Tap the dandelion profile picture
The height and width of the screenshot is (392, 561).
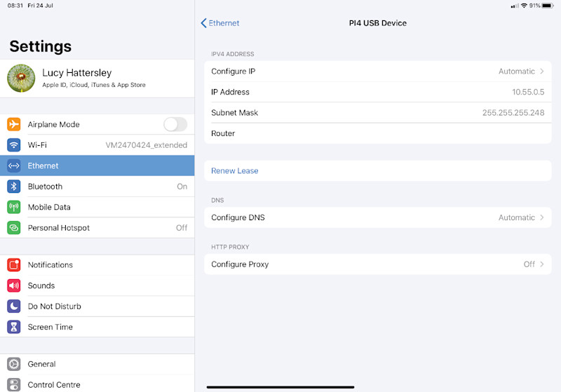[x=21, y=79]
